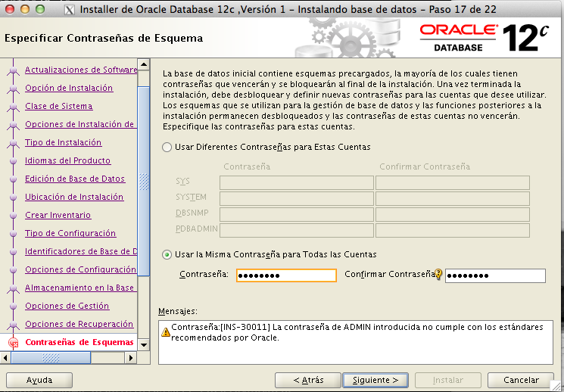Screen dimensions: 564x392
Task: Open the Tipo de Configuración step
Action: click(x=70, y=233)
